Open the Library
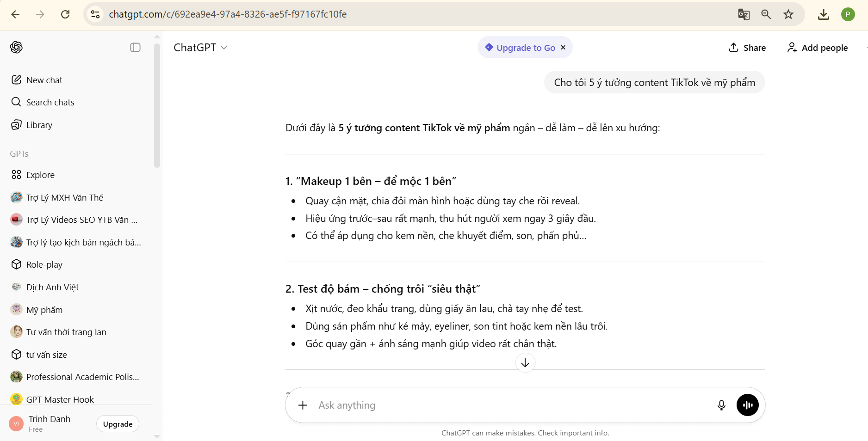 click(39, 125)
